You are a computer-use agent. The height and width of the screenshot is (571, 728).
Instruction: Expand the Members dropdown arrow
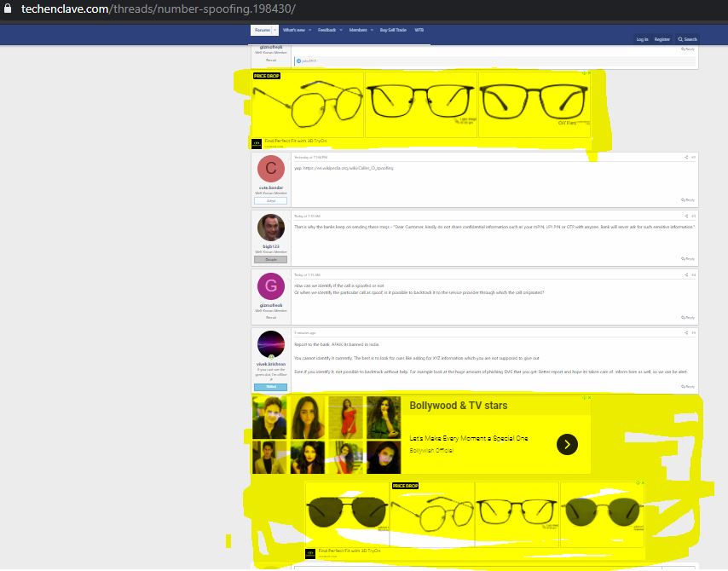(372, 30)
